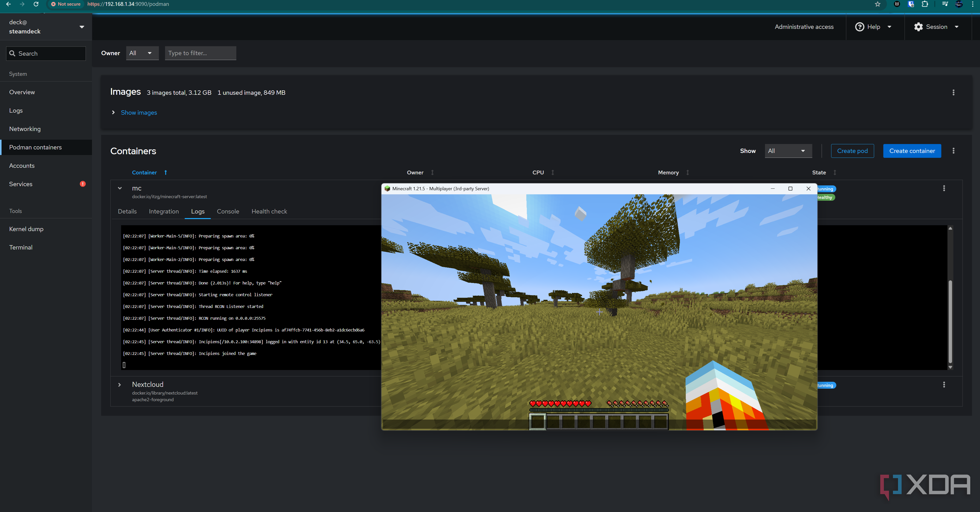Click the logs pane scrollbar thumb
Image resolution: width=980 pixels, height=512 pixels.
click(x=950, y=322)
